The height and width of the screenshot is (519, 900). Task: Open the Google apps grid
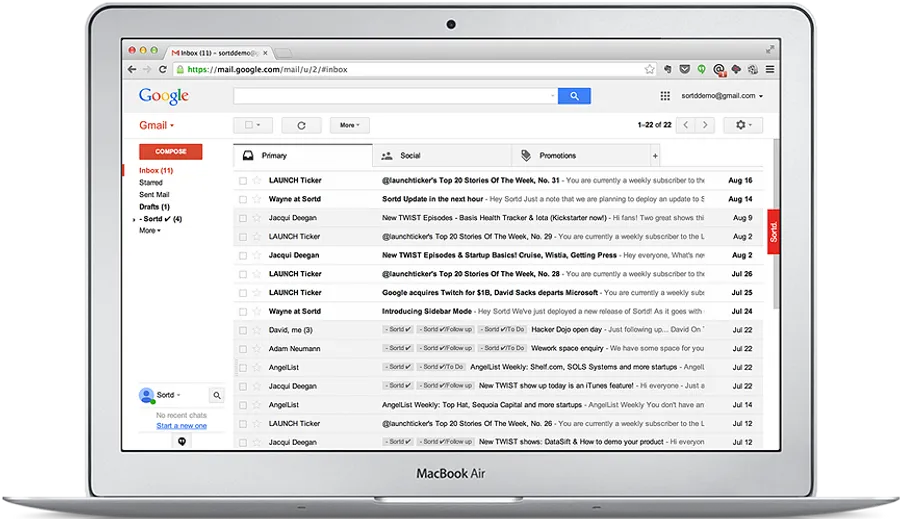coord(665,96)
